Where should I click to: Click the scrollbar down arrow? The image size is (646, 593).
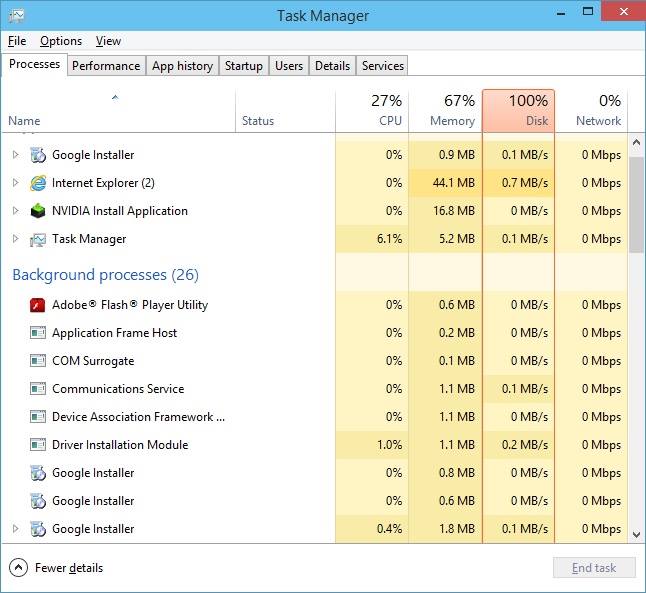[637, 534]
